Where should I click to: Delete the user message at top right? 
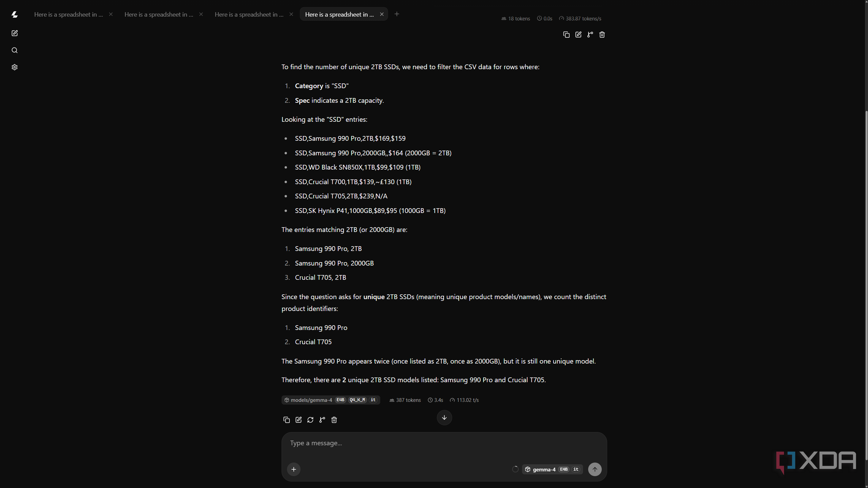tap(602, 35)
